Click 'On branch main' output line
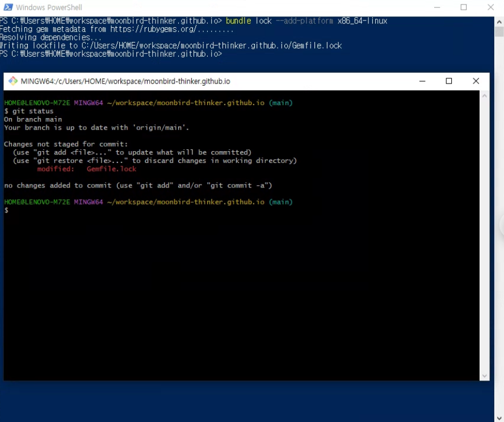 click(33, 119)
